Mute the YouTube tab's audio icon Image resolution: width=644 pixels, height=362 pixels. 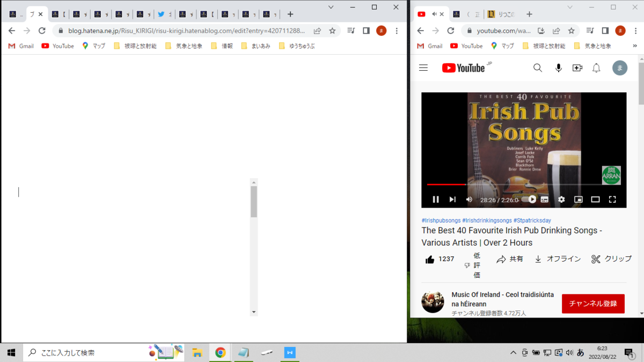(434, 14)
